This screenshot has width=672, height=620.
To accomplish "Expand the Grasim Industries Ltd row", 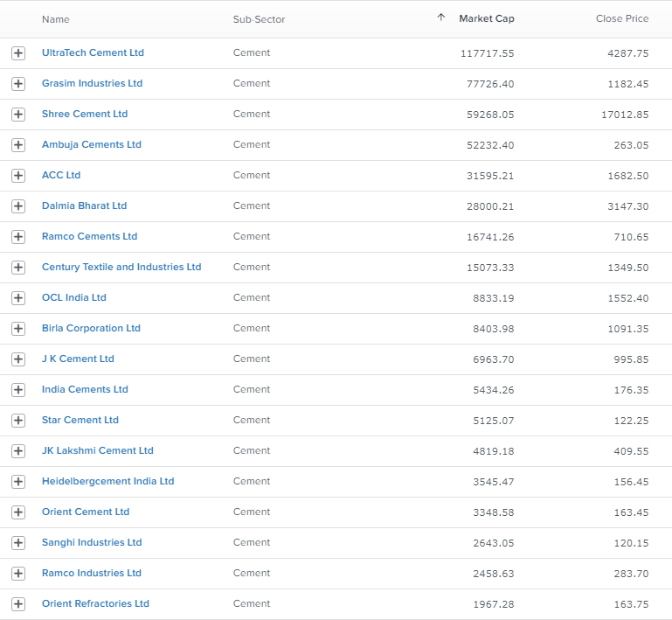I will (x=18, y=84).
